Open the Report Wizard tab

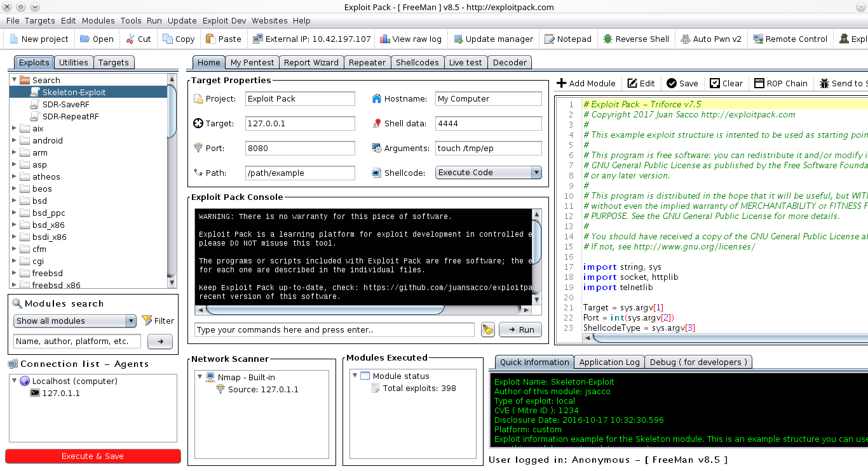pos(311,62)
